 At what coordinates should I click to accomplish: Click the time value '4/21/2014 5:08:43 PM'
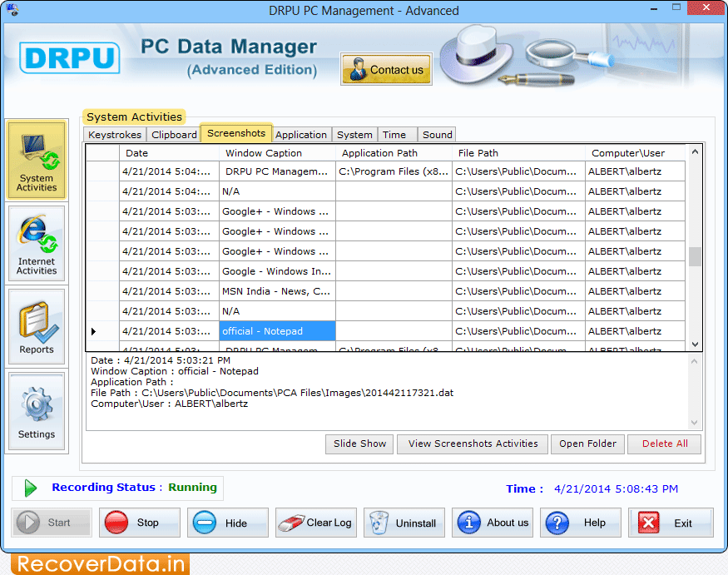617,488
